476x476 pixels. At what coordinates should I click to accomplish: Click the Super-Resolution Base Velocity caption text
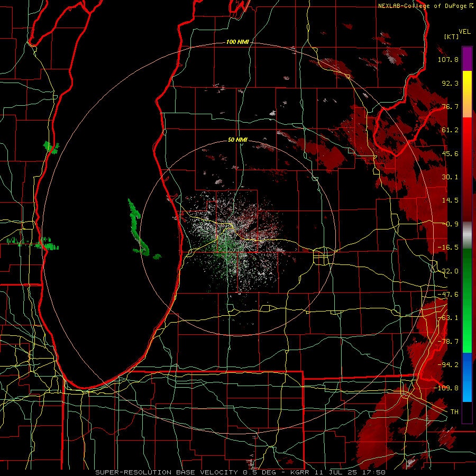click(241, 472)
